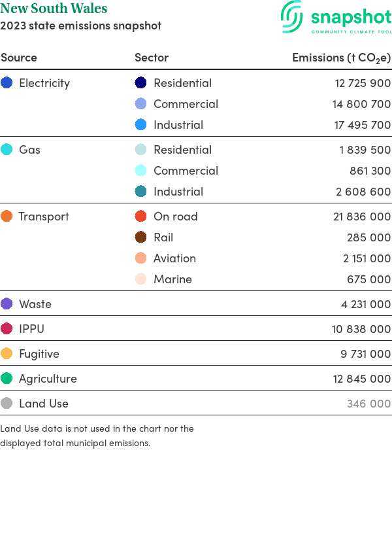
Task: Click the grey Land Use dot
Action: tap(7, 404)
